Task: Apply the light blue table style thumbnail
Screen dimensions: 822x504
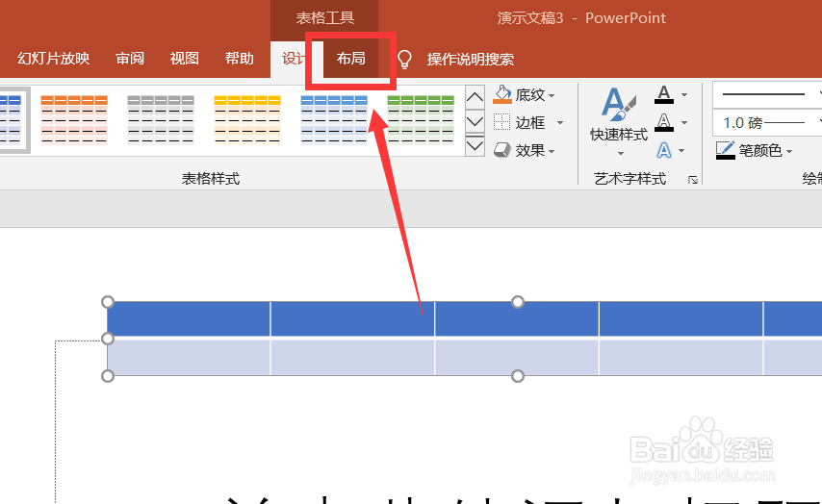Action: pyautogui.click(x=334, y=120)
